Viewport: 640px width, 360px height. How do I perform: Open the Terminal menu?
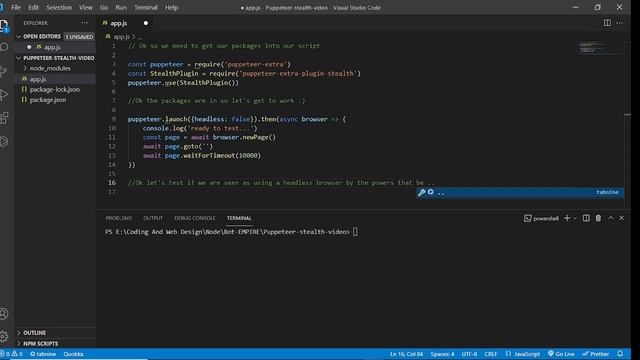[146, 7]
